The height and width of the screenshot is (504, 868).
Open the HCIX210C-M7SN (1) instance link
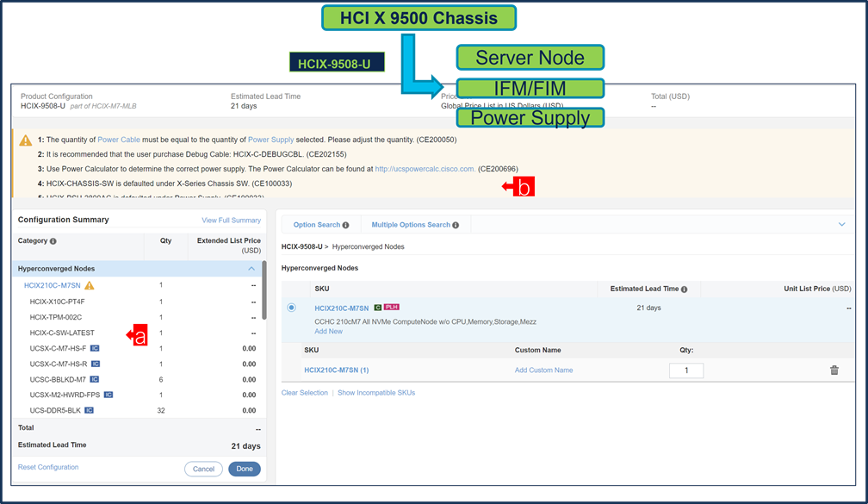pyautogui.click(x=337, y=370)
